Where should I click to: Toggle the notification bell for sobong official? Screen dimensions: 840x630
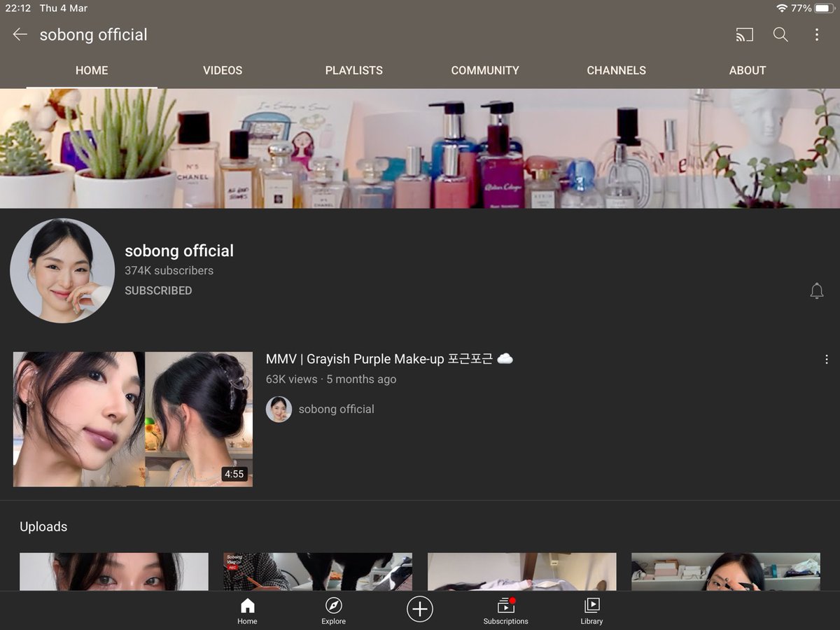(817, 291)
